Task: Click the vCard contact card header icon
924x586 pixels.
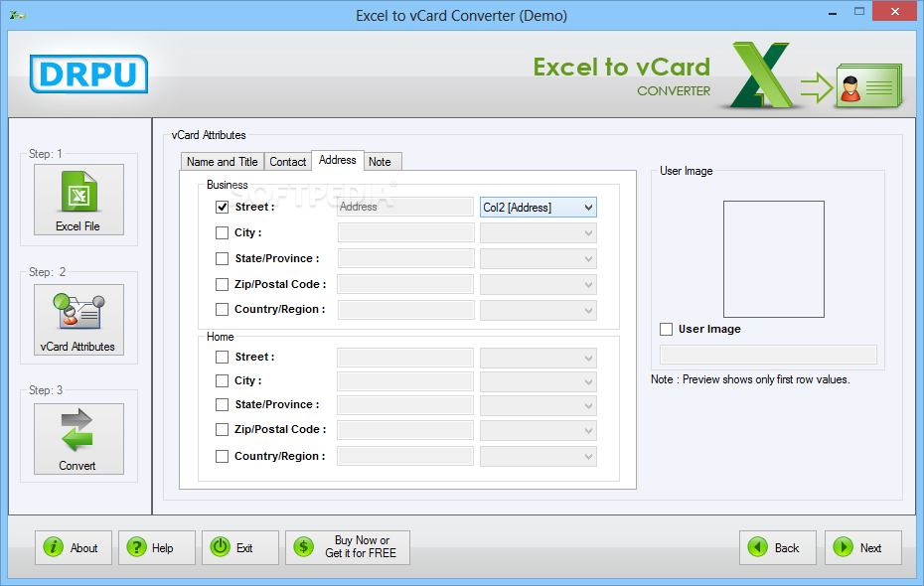Action: coord(869,86)
